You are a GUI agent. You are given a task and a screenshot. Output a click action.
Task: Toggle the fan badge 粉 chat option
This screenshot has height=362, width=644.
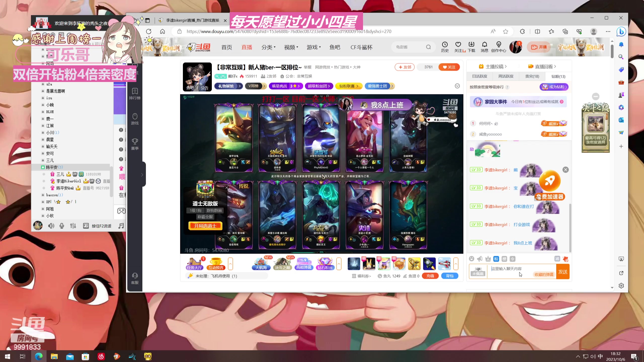(496, 259)
